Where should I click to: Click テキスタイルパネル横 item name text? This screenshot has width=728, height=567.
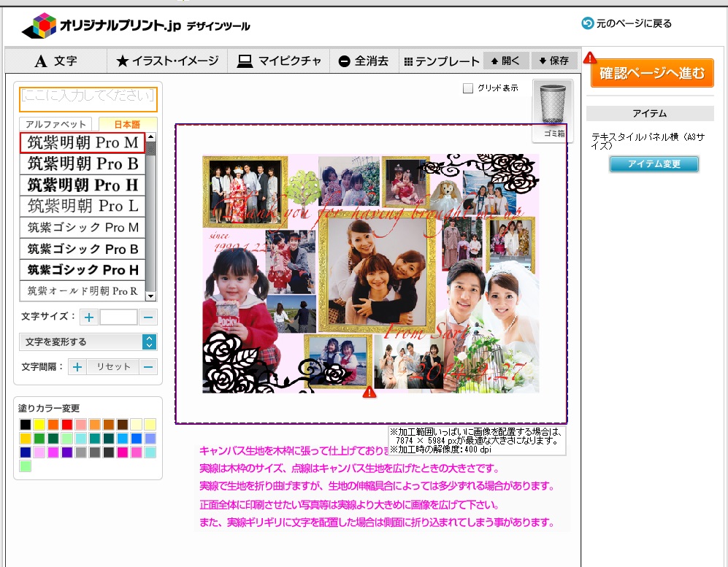coord(648,141)
